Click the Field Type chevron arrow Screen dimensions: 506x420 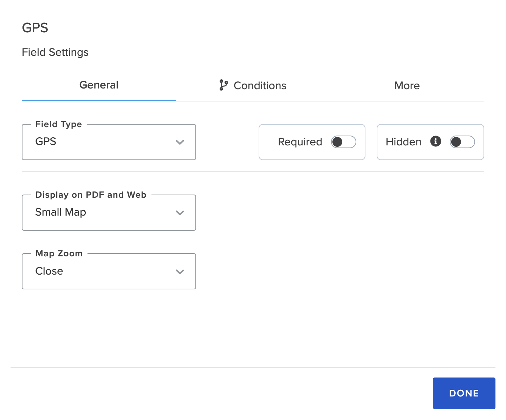pos(180,142)
